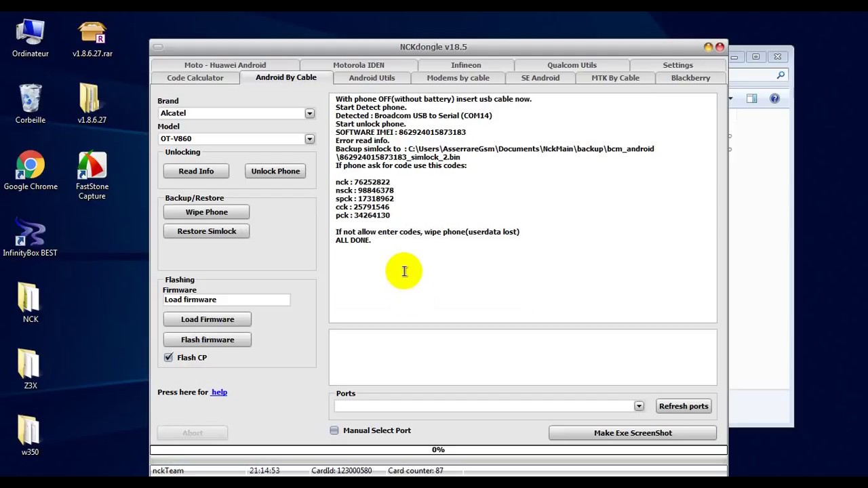Open the SE Android tab
Viewport: 868px width, 488px height.
(540, 78)
